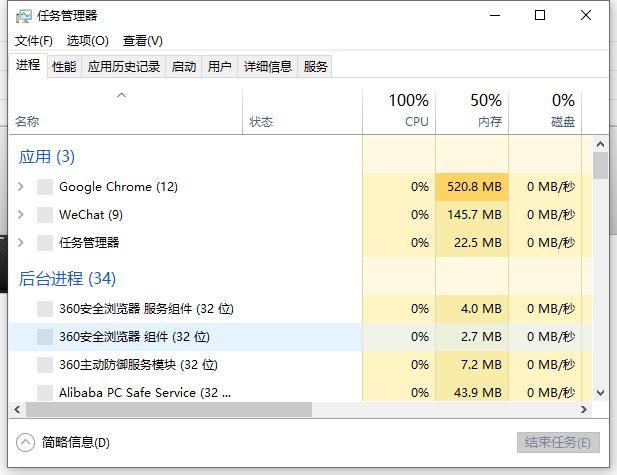Image resolution: width=617 pixels, height=475 pixels.
Task: Open the 文件(F) menu
Action: pos(34,41)
